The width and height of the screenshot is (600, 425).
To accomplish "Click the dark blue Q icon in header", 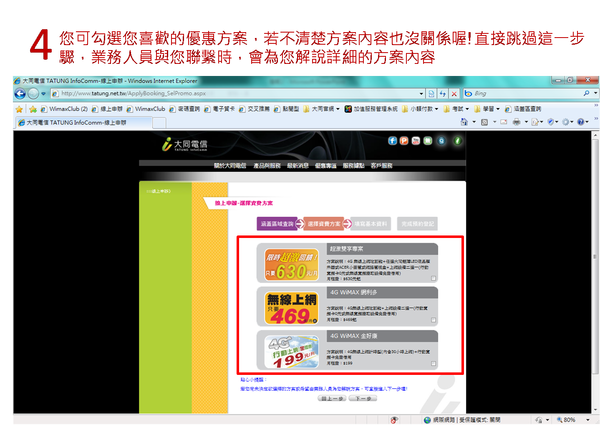I will pos(442,141).
